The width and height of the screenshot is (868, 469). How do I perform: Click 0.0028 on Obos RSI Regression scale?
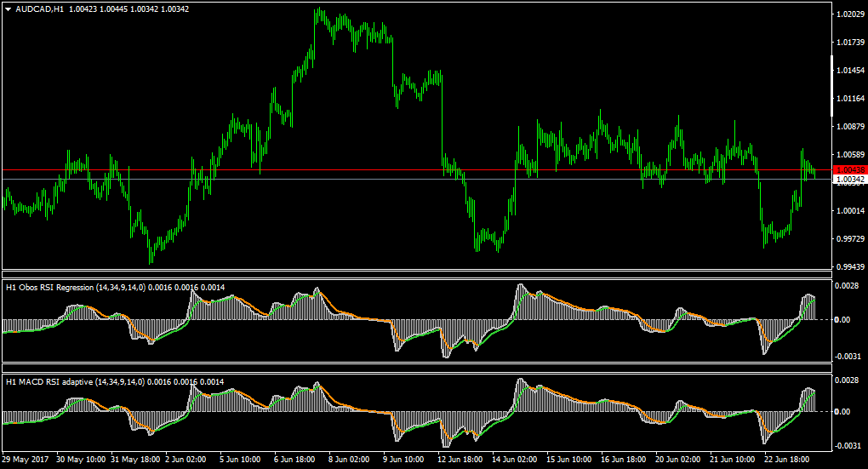pyautogui.click(x=847, y=286)
